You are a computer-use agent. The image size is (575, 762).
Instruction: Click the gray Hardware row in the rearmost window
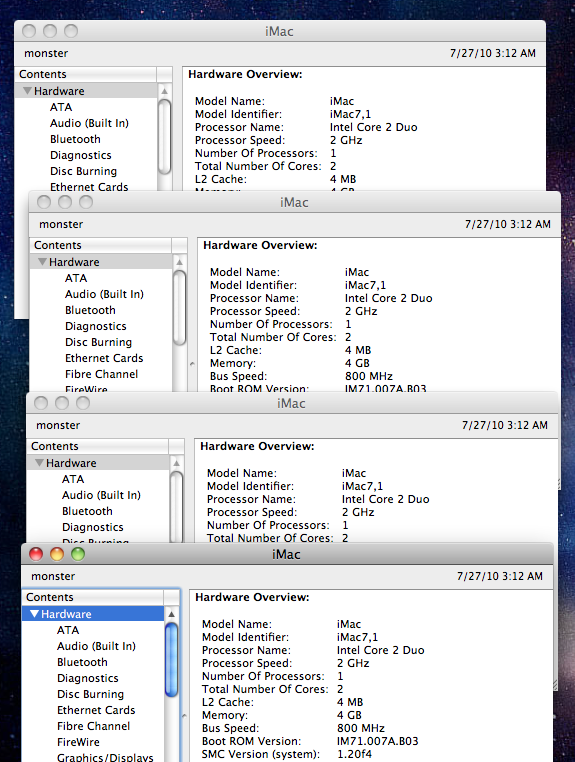click(86, 91)
